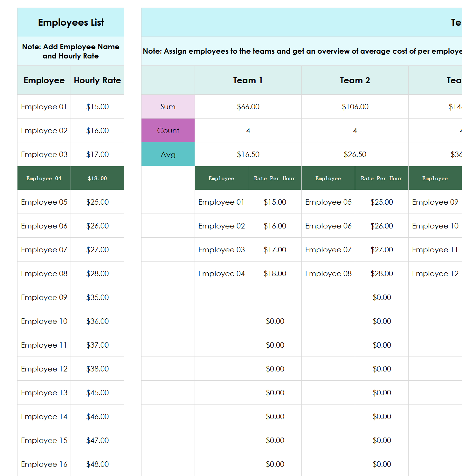This screenshot has height=476, width=462.
Task: Select the Employee 14 cell
Action: coord(44,416)
